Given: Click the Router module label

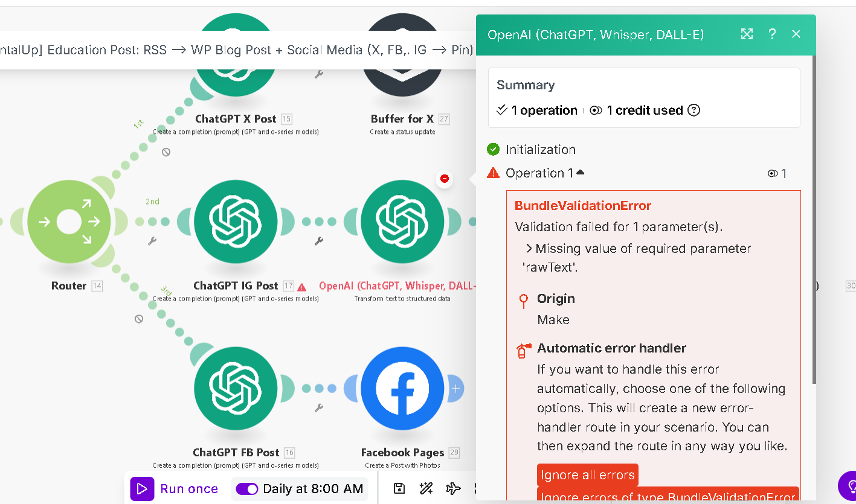Looking at the screenshot, I should pyautogui.click(x=69, y=285).
